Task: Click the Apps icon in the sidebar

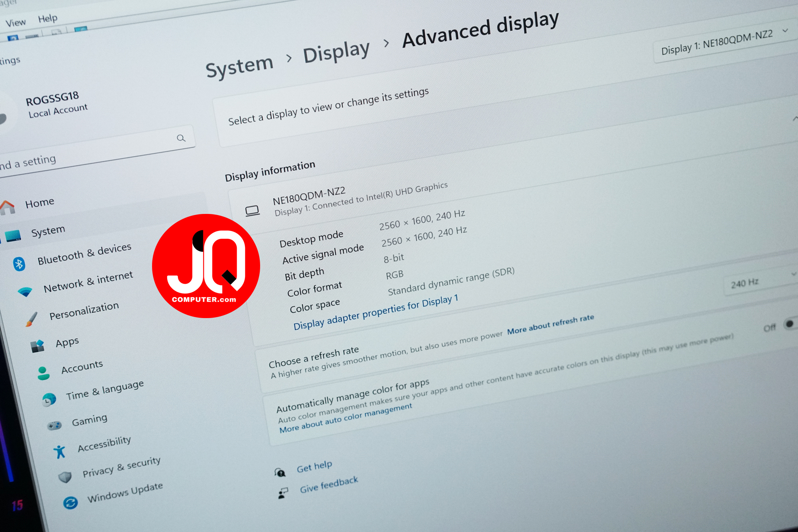Action: click(x=38, y=346)
